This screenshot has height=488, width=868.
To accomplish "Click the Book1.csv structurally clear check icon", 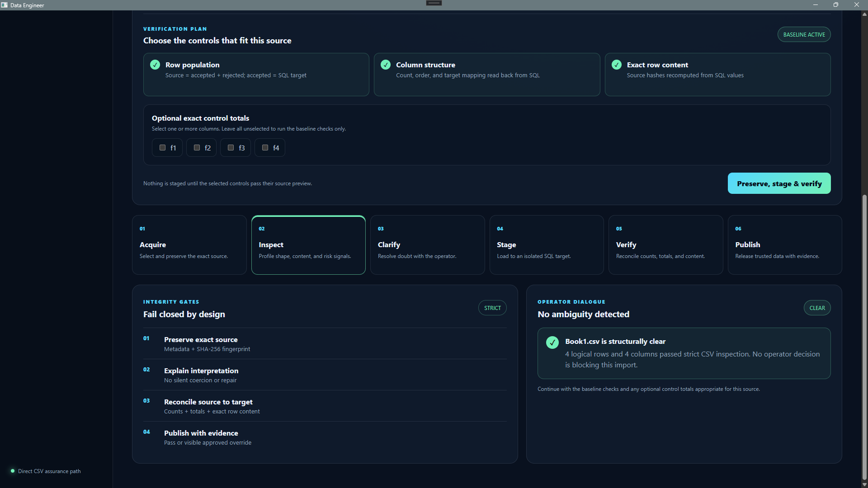I will [552, 343].
